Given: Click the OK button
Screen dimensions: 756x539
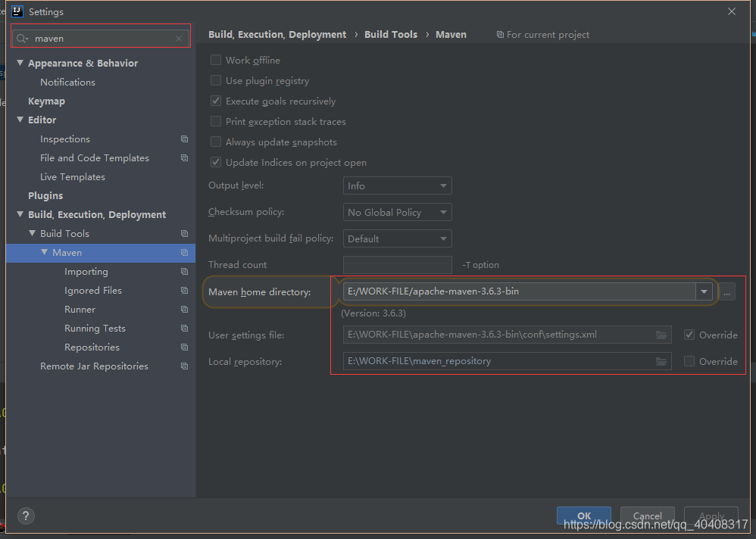Looking at the screenshot, I should [x=584, y=516].
